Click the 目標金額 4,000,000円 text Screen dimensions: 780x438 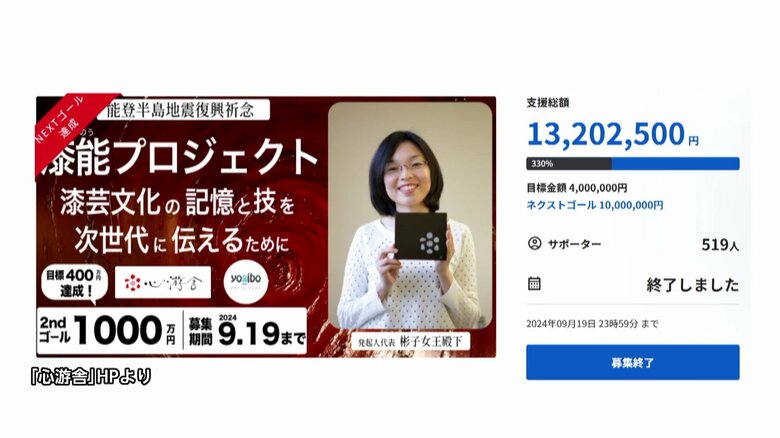[x=577, y=188]
